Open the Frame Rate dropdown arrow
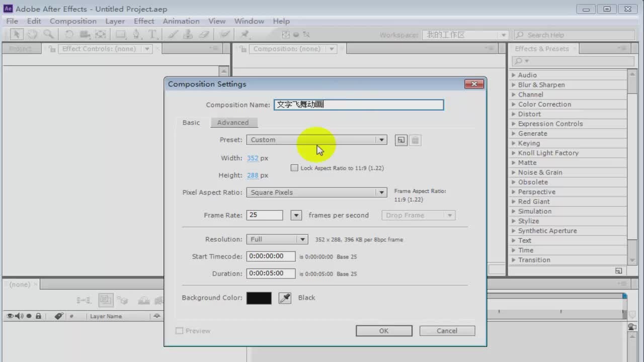 pyautogui.click(x=296, y=215)
